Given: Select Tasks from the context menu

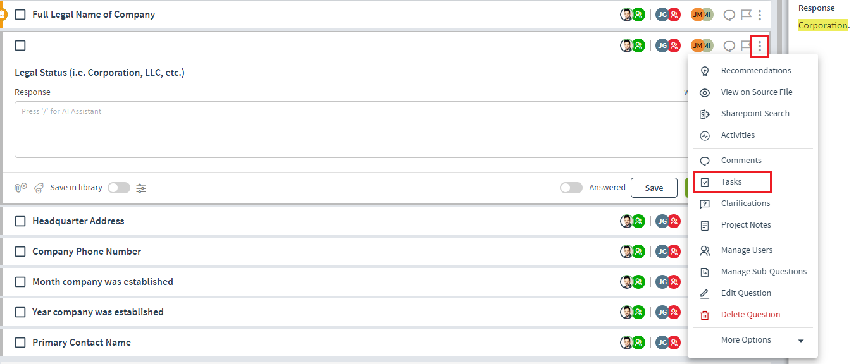Looking at the screenshot, I should [733, 182].
